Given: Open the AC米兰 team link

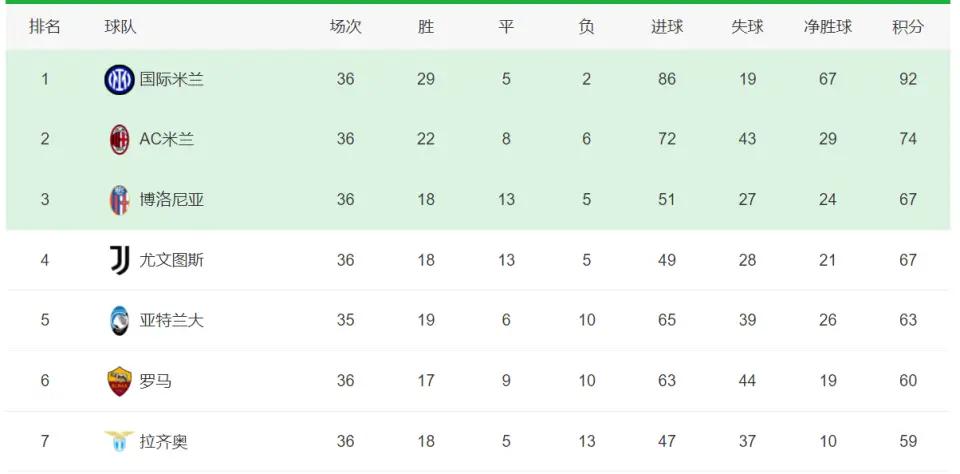Looking at the screenshot, I should (167, 140).
